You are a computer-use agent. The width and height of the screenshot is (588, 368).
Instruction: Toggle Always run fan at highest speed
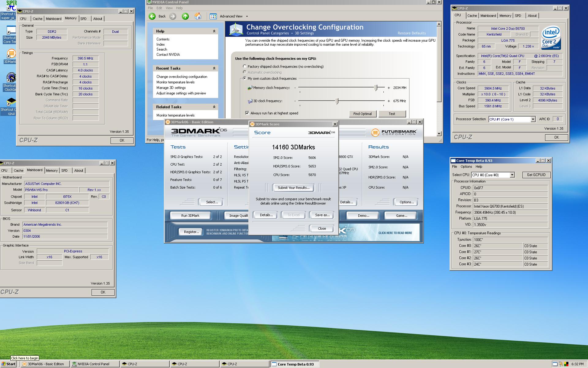pyautogui.click(x=247, y=113)
